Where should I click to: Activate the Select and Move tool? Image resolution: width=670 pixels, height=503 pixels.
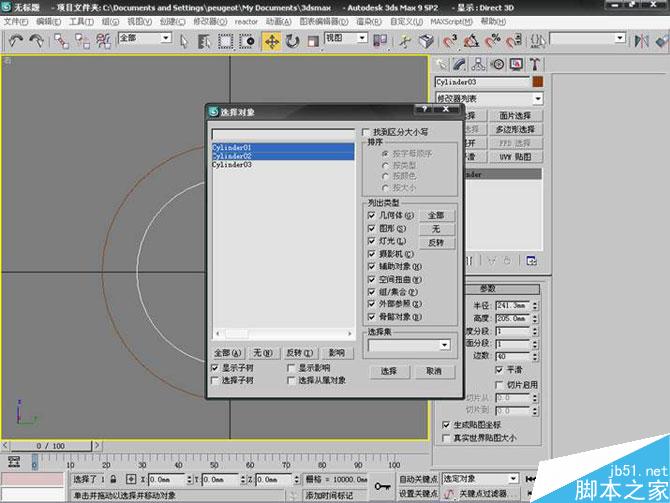[x=271, y=41]
